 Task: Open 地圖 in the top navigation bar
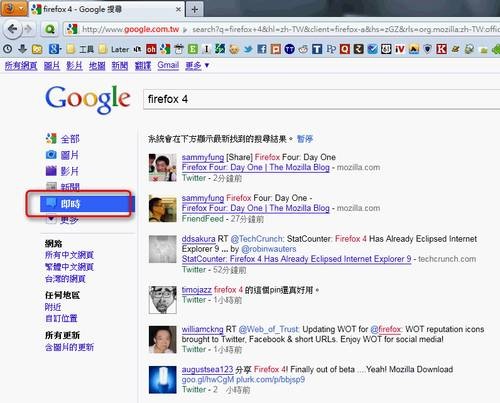pos(97,66)
